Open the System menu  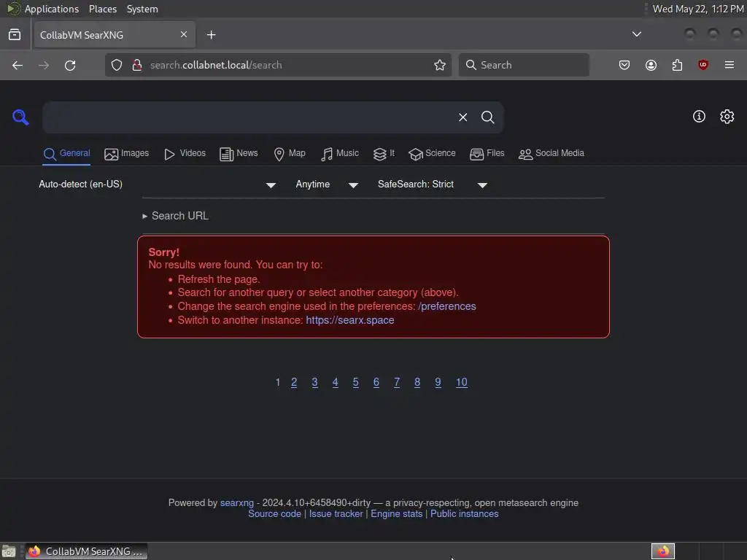click(142, 9)
